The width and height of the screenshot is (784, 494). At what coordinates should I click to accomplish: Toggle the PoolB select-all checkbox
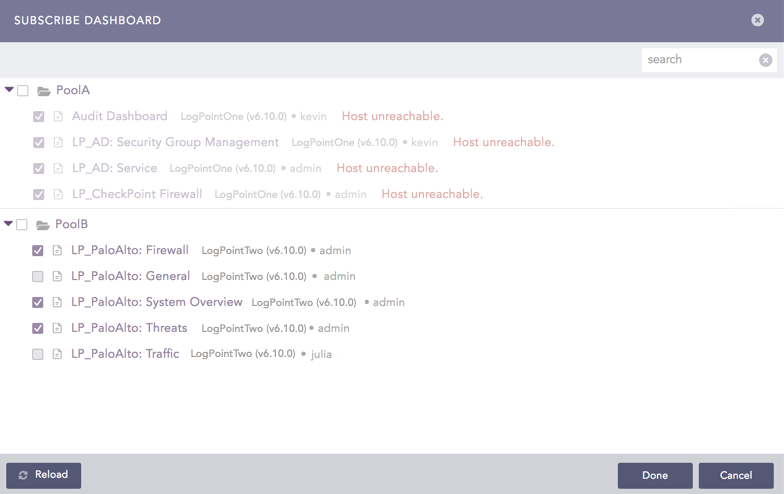(x=22, y=224)
